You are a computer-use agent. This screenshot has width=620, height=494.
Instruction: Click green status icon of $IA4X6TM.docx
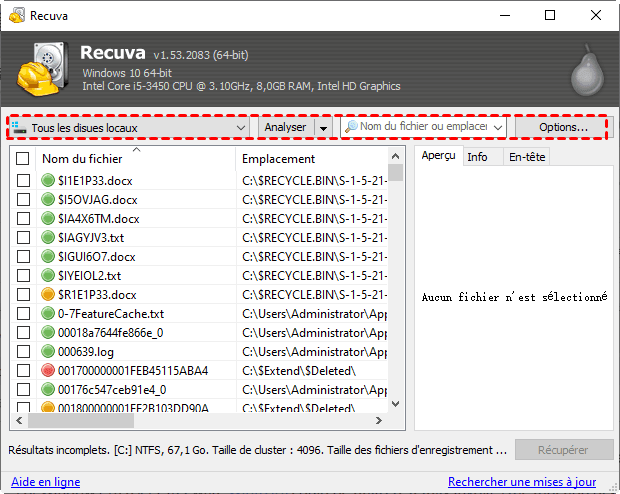48,218
